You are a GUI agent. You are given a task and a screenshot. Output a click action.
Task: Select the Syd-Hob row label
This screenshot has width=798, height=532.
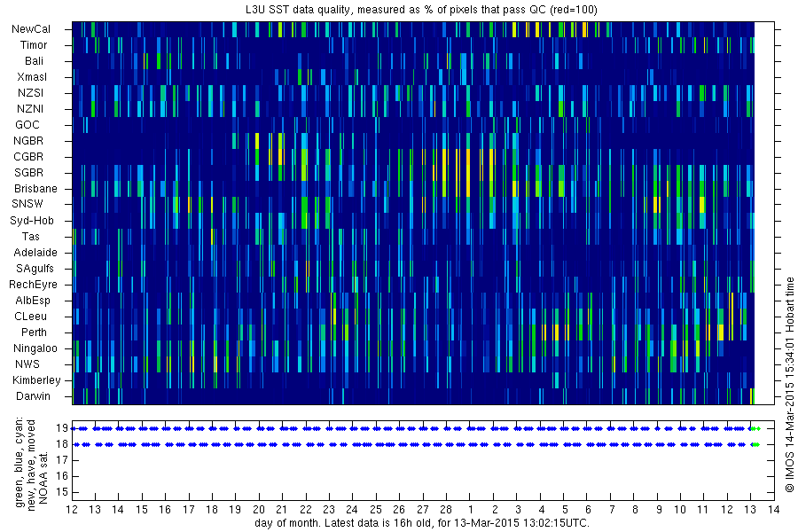coord(32,221)
